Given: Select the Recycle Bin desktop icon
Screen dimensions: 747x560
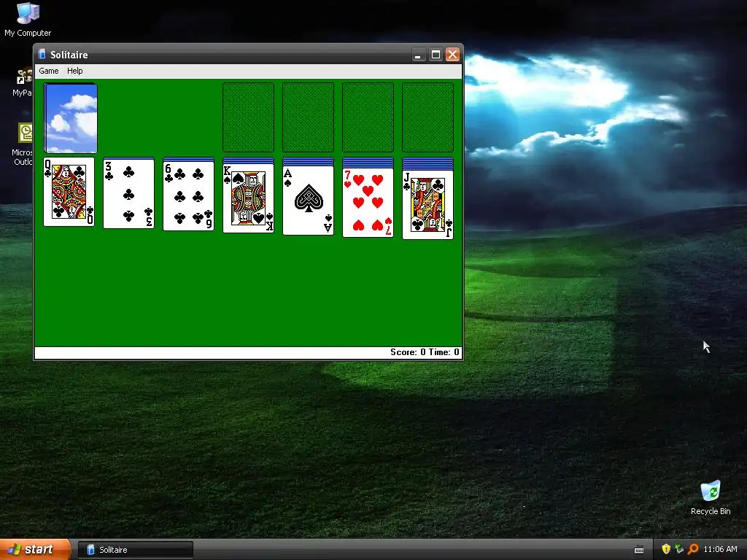Looking at the screenshot, I should 711,498.
